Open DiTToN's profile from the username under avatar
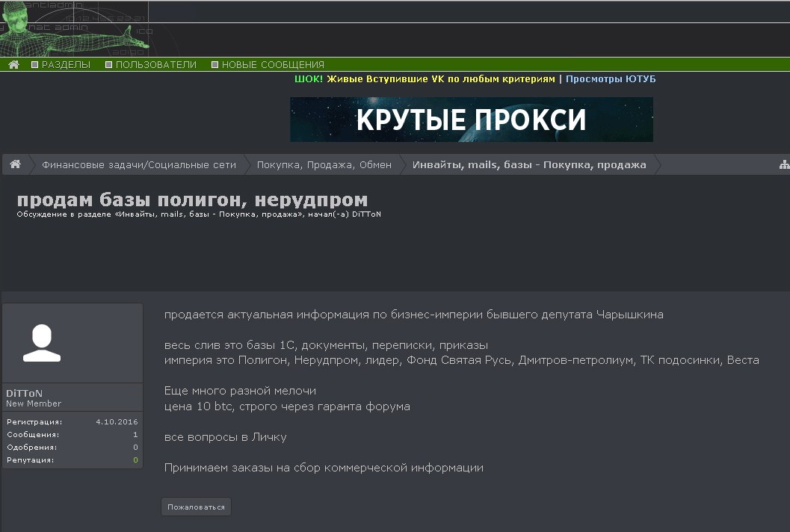The image size is (790, 532). (25, 393)
